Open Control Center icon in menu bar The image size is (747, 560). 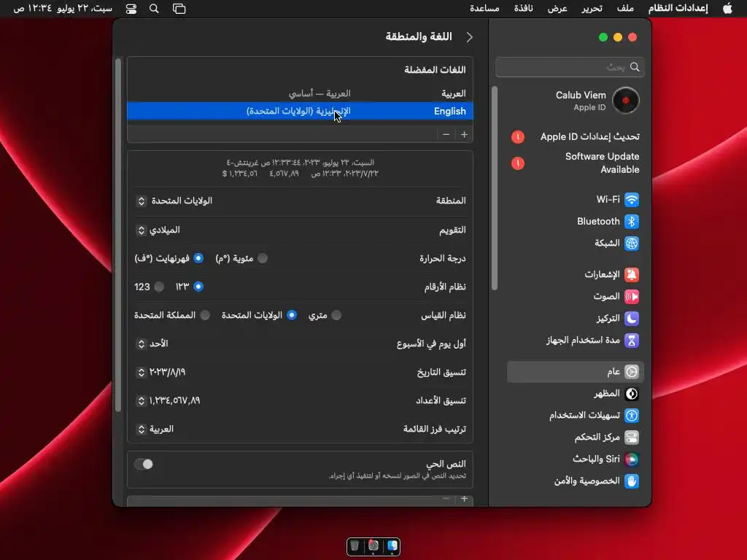coord(131,9)
